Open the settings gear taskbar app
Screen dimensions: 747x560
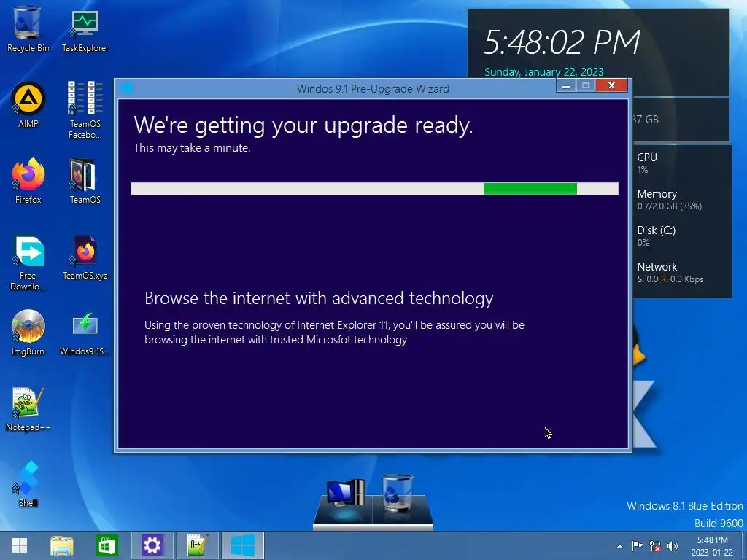(152, 545)
